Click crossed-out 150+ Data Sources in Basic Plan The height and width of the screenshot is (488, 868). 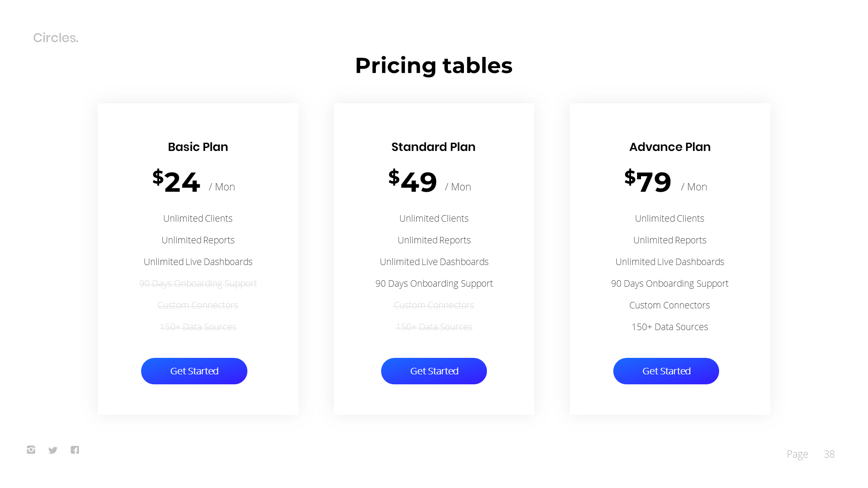point(198,327)
